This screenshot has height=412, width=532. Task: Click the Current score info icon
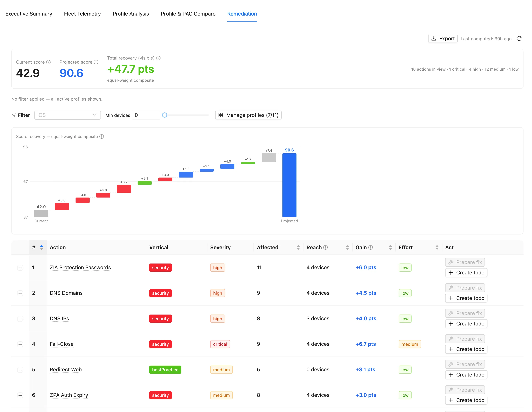(x=48, y=62)
